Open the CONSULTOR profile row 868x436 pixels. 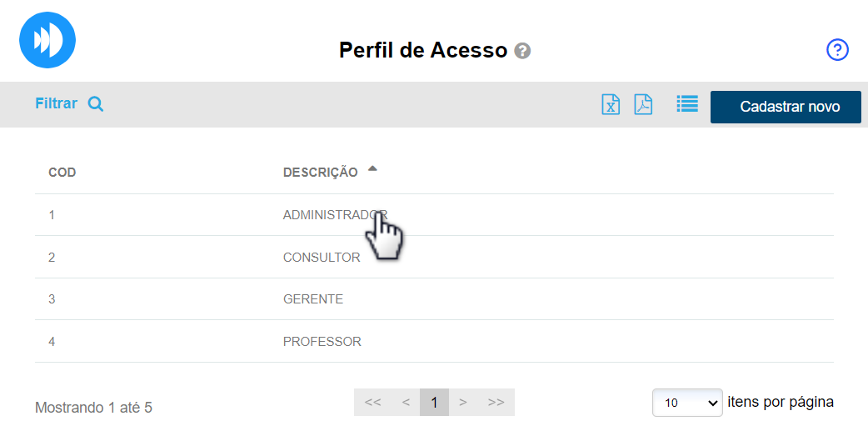(x=322, y=258)
